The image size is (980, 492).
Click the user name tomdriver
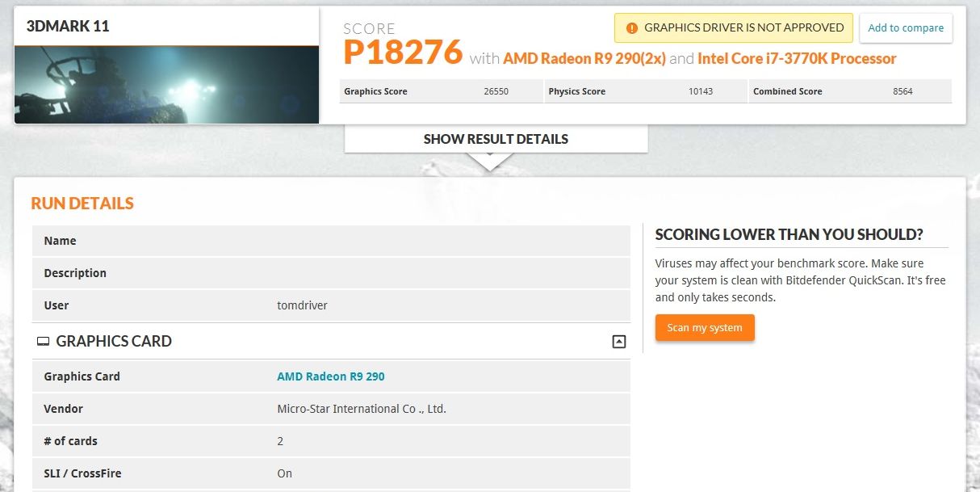302,305
